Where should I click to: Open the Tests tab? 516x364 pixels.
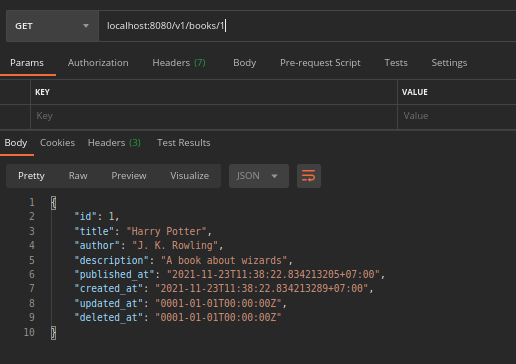click(396, 63)
